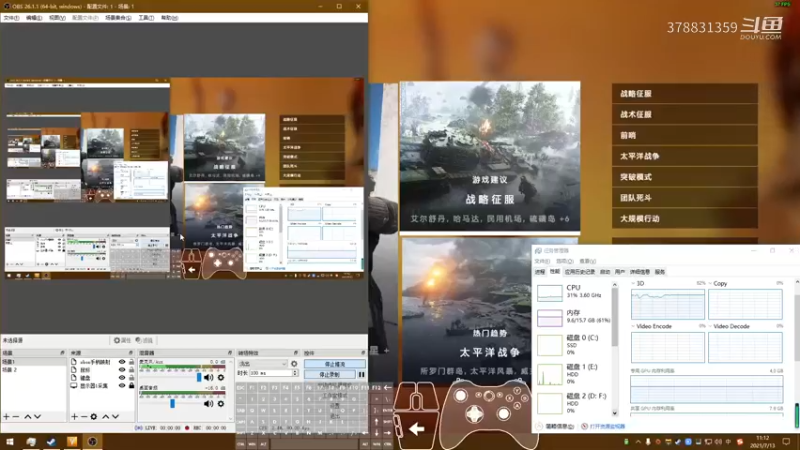Move scene down with the arrow
Image resolution: width=800 pixels, height=450 pixels.
point(37,417)
